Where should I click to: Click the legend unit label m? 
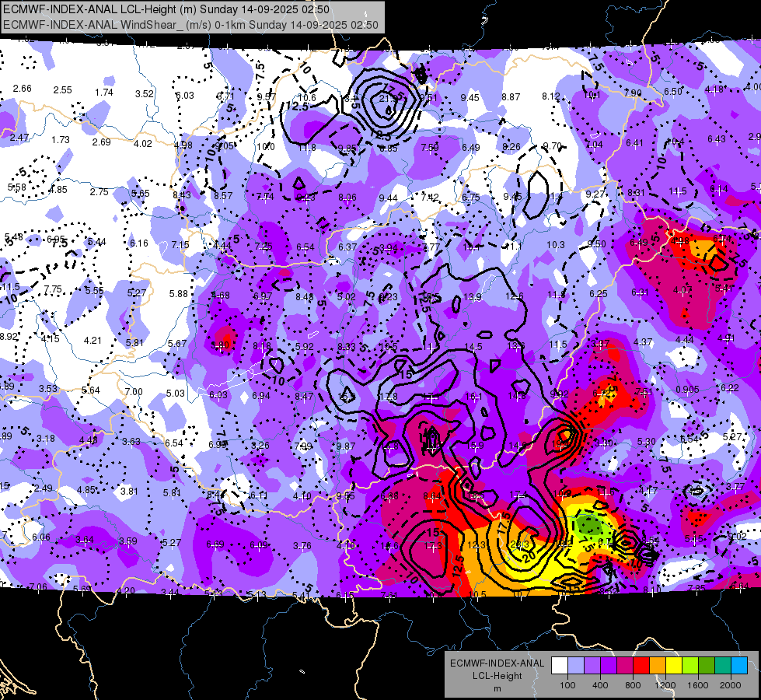497,689
